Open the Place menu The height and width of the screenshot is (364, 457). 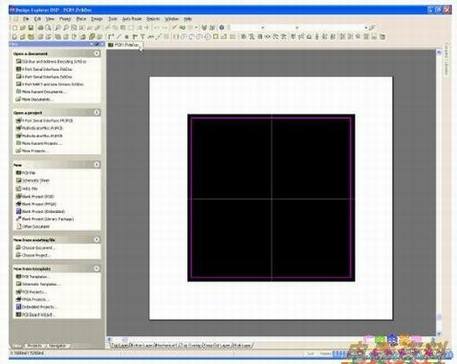pos(81,19)
